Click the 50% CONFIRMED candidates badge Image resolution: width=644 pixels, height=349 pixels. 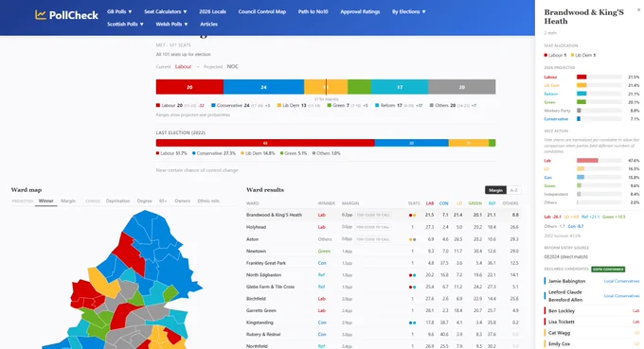pos(608,270)
